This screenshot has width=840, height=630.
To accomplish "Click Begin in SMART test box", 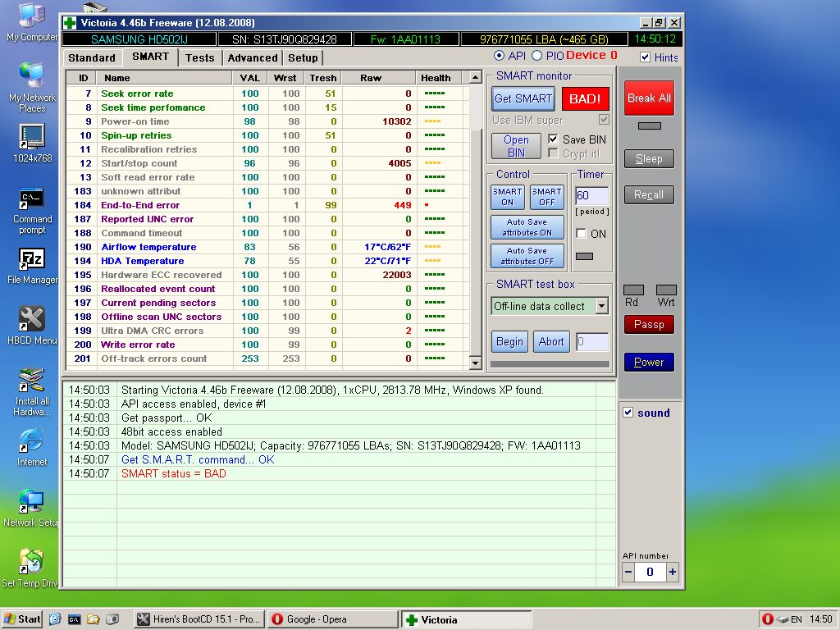I will pyautogui.click(x=509, y=342).
